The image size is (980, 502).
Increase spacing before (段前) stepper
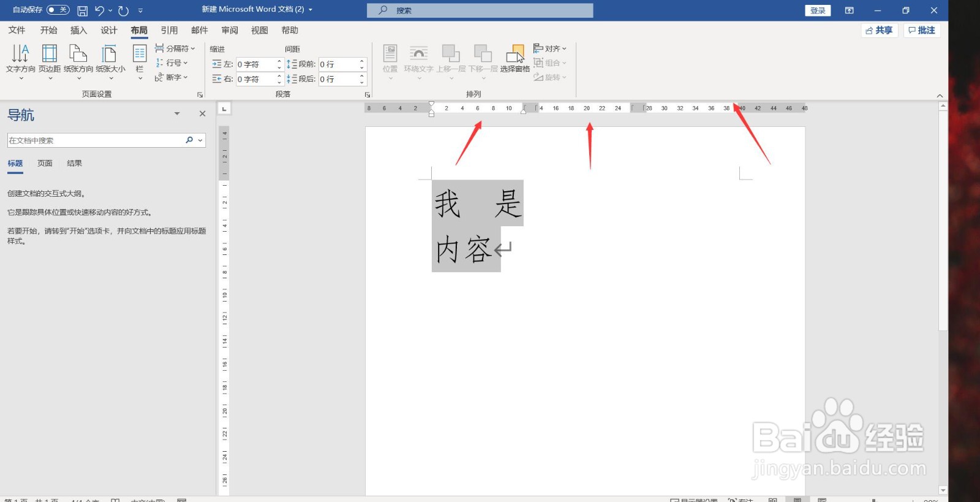[x=362, y=61]
